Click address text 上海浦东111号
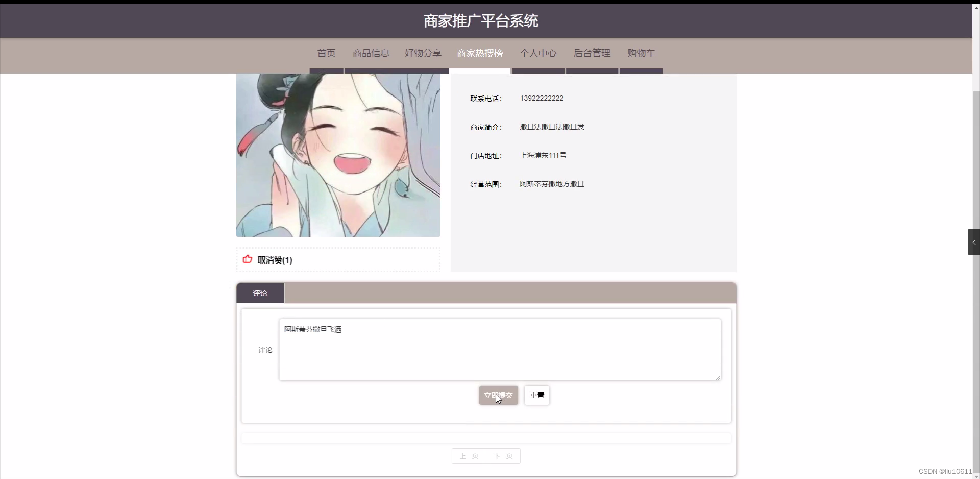The height and width of the screenshot is (479, 980). click(x=543, y=155)
